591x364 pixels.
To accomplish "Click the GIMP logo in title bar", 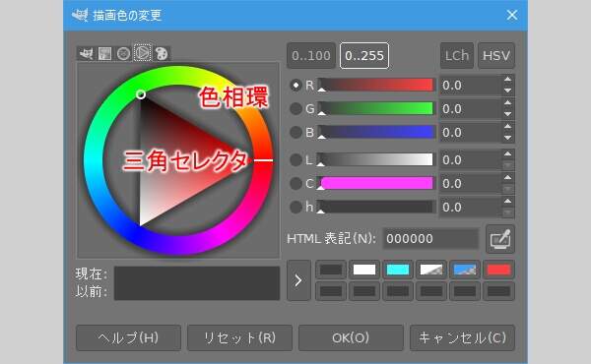I will click(80, 15).
